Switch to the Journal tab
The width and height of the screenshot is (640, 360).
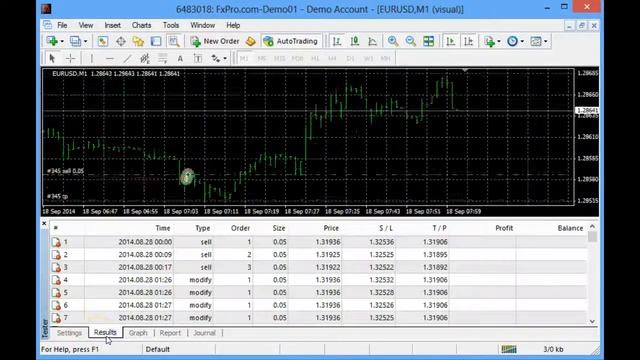coord(204,333)
